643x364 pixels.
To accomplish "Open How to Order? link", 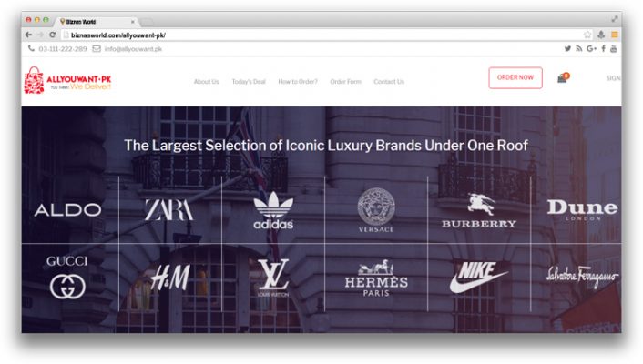I will coord(298,82).
